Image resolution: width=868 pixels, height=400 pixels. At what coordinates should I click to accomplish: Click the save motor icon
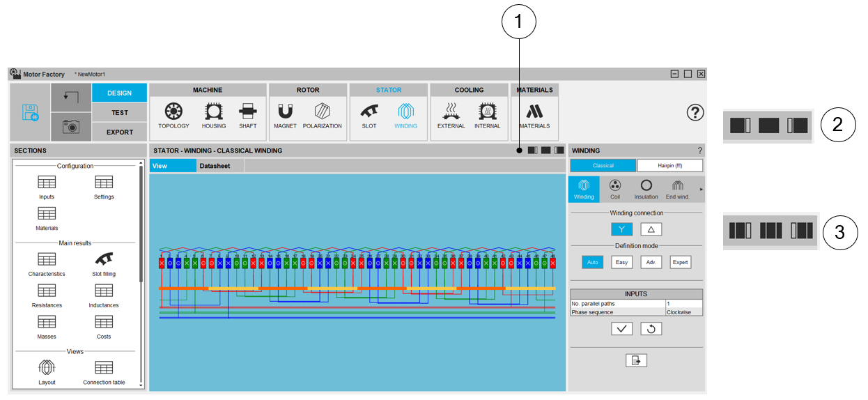click(31, 113)
